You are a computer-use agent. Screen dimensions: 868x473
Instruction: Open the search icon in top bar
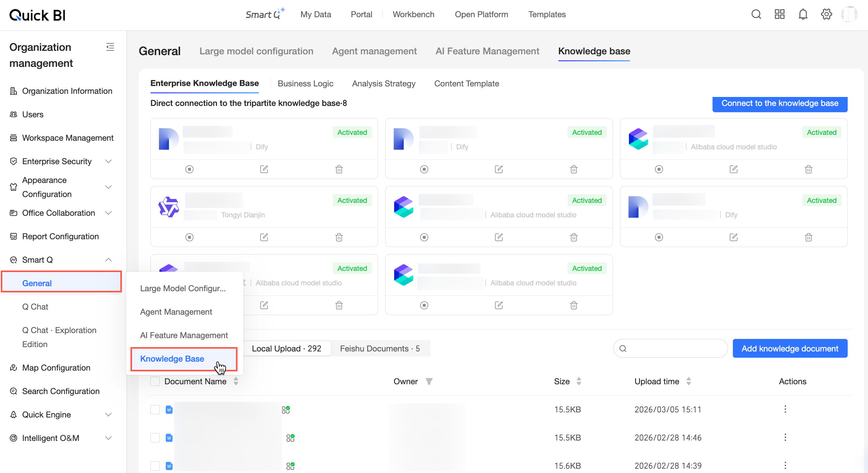pyautogui.click(x=756, y=14)
